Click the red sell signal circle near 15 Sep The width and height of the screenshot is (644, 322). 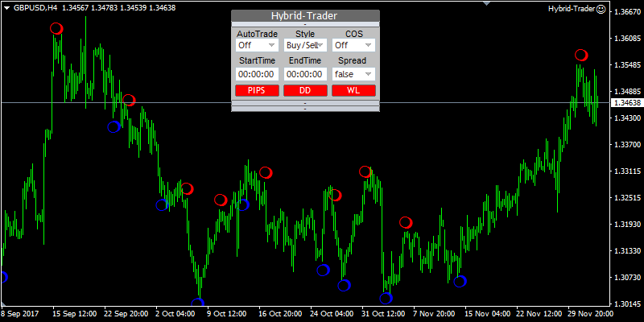pos(56,28)
